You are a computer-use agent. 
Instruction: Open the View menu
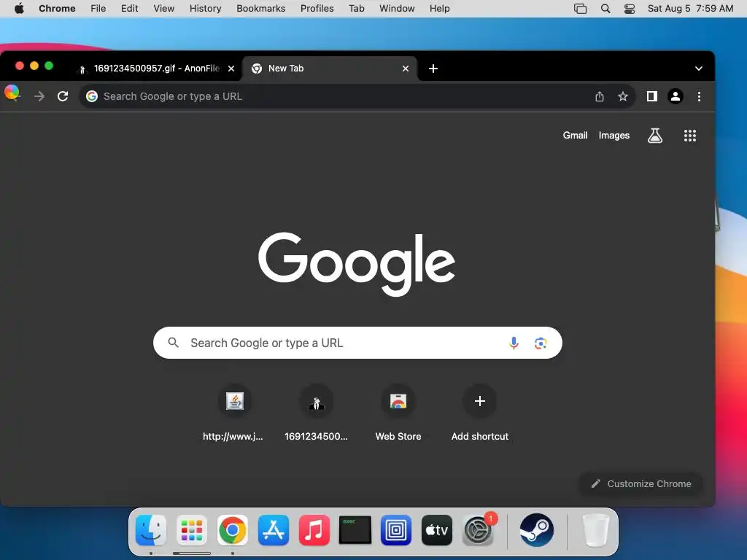coord(164,9)
